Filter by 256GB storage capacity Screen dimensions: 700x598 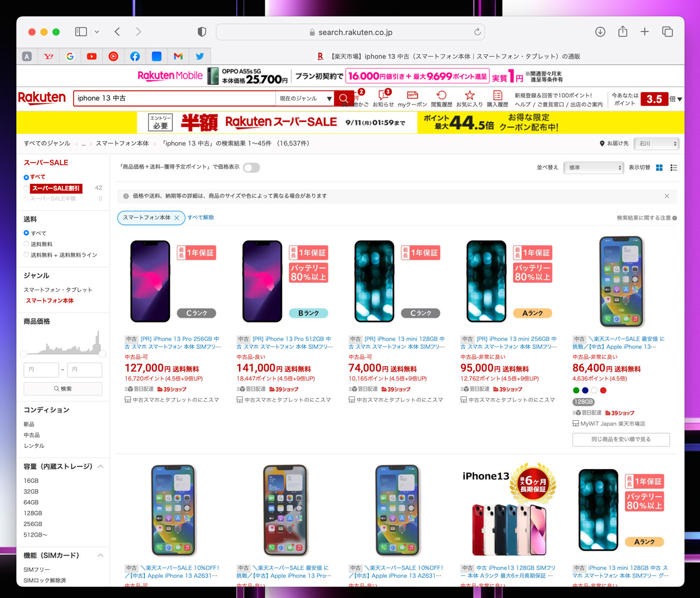tap(33, 524)
